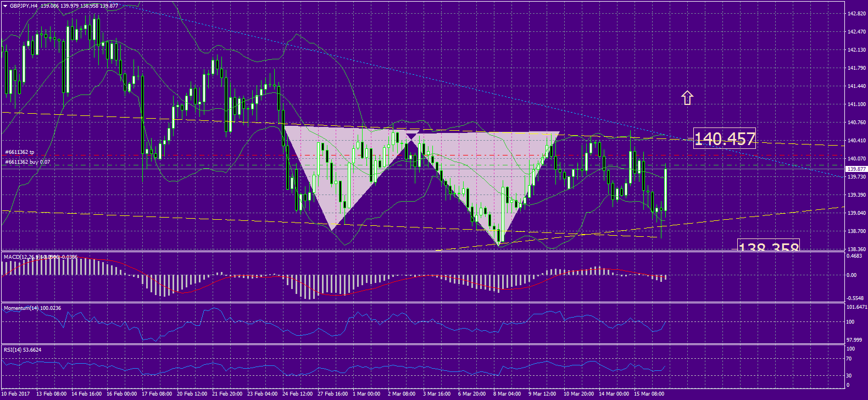Image resolution: width=868 pixels, height=400 pixels.
Task: Select the 140.457 price label box
Action: pyautogui.click(x=725, y=138)
